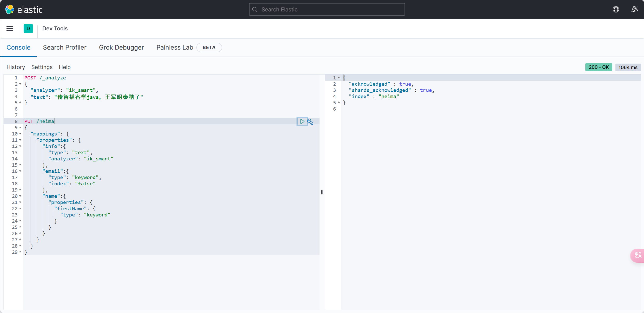Run the PUT /heima request
The width and height of the screenshot is (644, 313).
pos(302,121)
